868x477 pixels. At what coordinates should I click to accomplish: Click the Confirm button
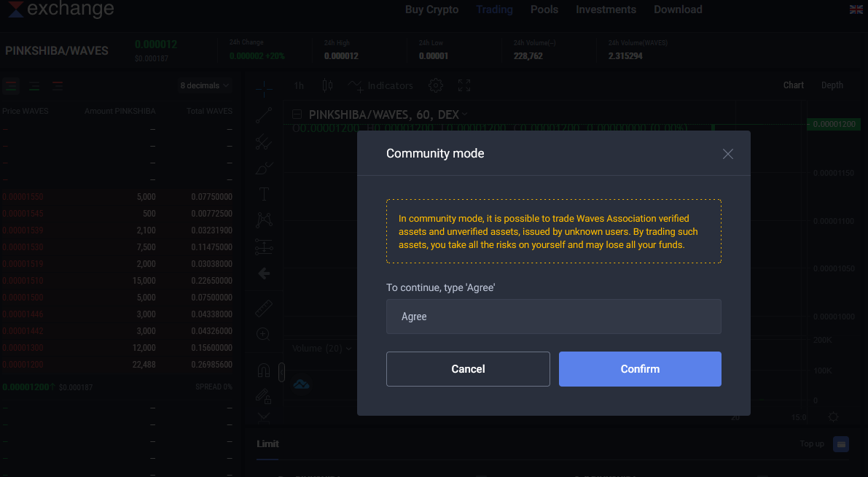[x=640, y=369]
